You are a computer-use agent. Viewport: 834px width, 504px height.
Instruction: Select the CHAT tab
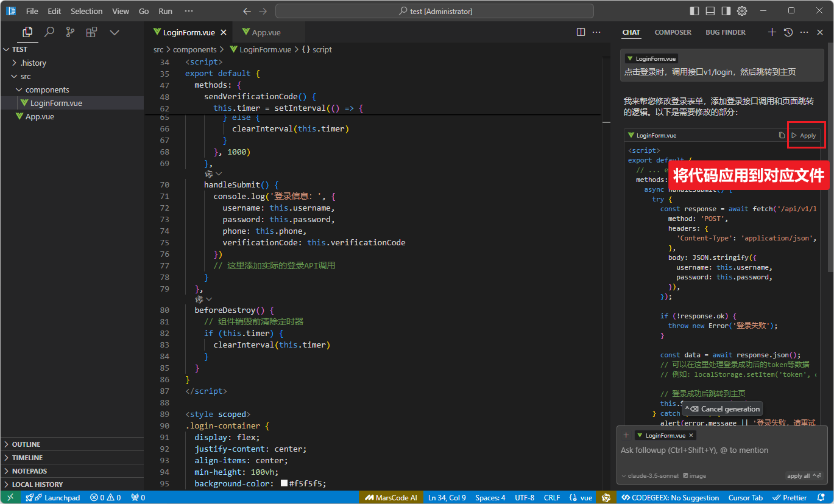pyautogui.click(x=631, y=32)
